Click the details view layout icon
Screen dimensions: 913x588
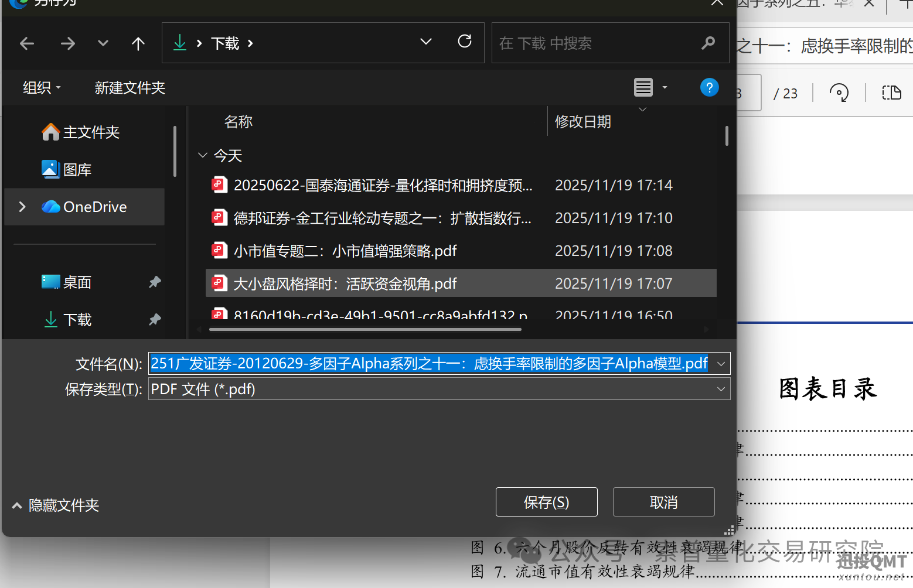coord(643,87)
